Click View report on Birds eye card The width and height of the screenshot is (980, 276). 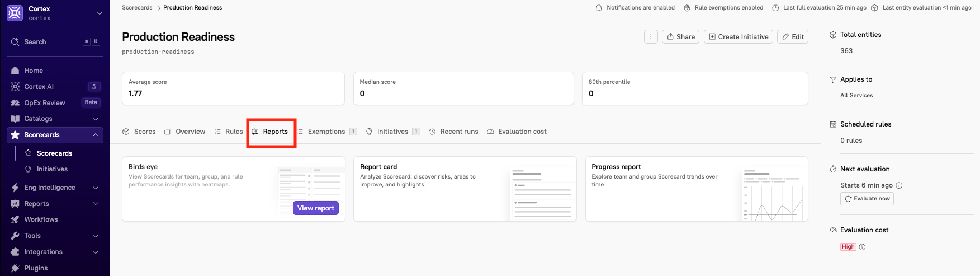(x=316, y=208)
